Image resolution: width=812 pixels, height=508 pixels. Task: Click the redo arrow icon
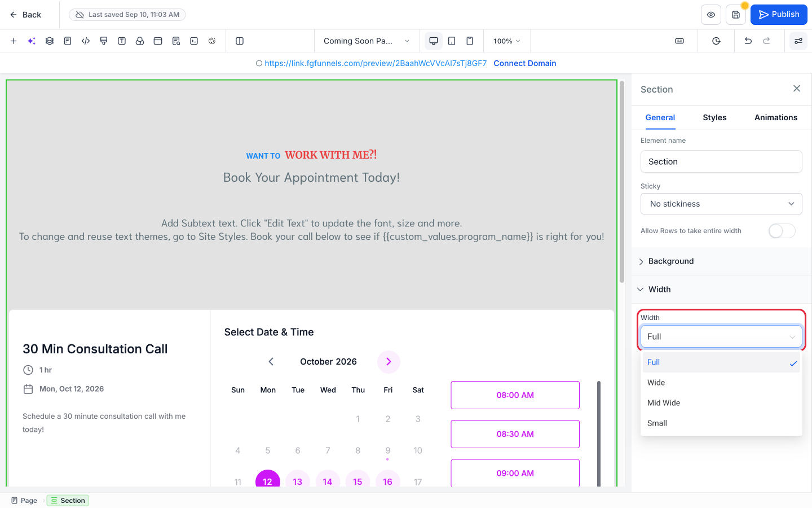point(766,41)
